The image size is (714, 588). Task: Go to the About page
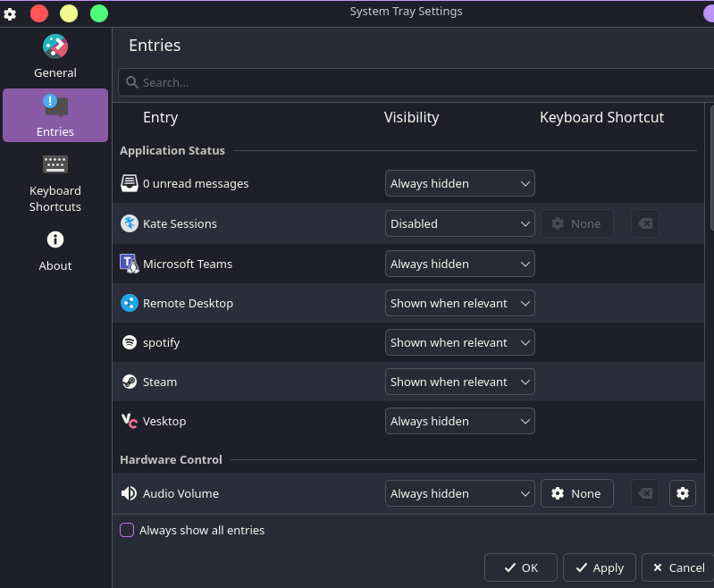click(55, 250)
